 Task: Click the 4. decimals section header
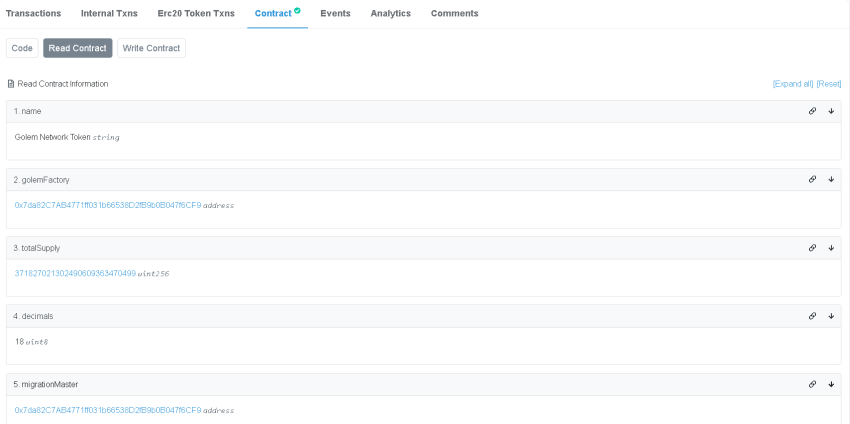tap(424, 316)
